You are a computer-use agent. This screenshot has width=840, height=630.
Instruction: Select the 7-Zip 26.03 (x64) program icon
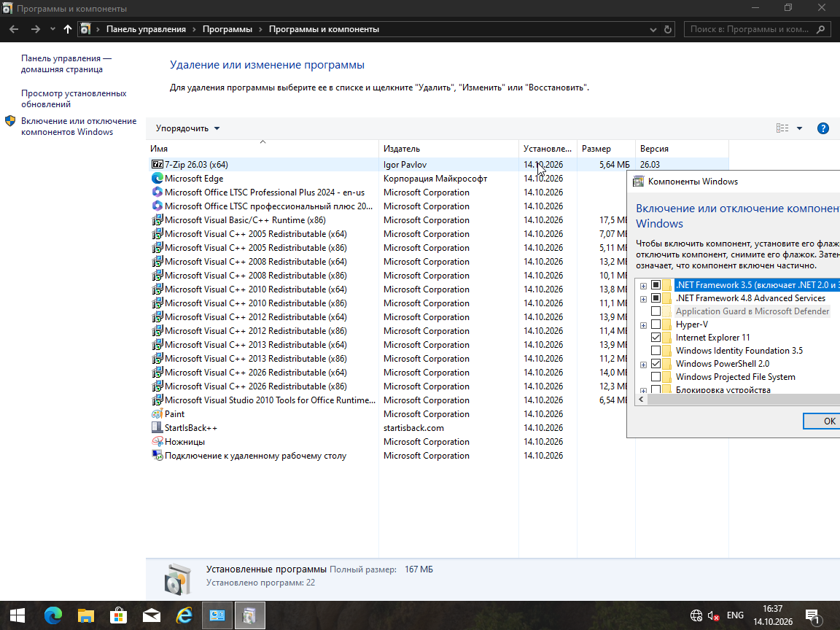(x=157, y=165)
